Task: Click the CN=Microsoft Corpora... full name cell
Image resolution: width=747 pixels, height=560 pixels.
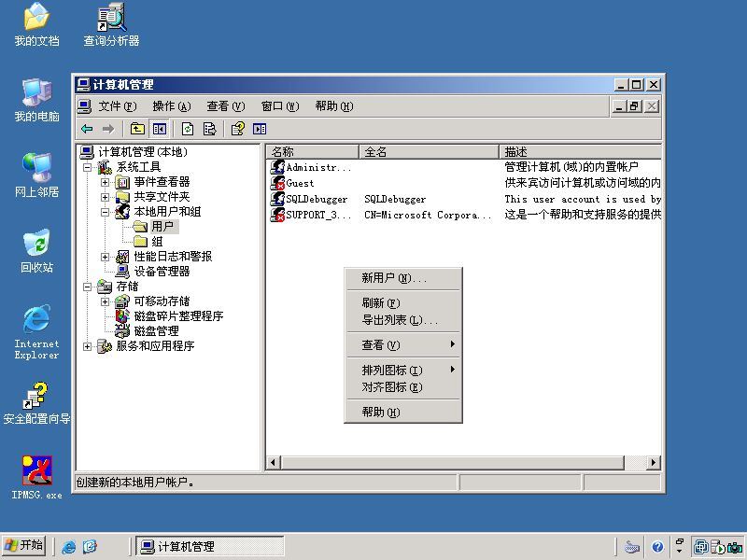Action: 428,216
